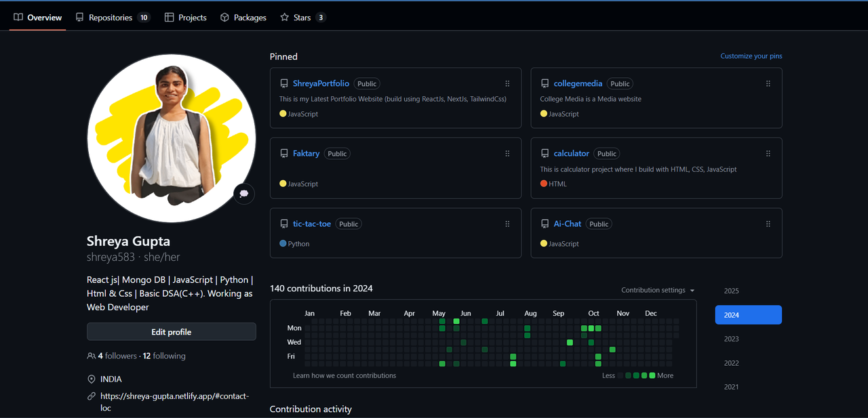The height and width of the screenshot is (418, 868).
Task: Open the collegemedia repository link
Action: coord(578,83)
